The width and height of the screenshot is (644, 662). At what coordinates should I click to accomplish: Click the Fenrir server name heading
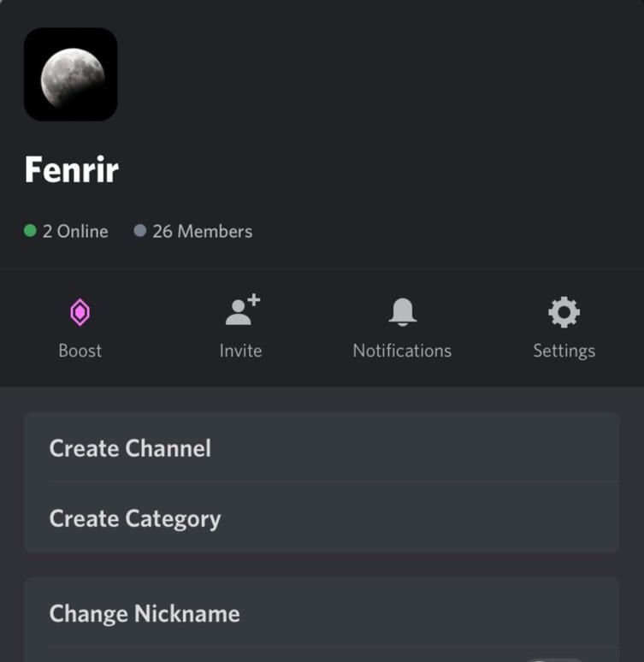pos(72,170)
